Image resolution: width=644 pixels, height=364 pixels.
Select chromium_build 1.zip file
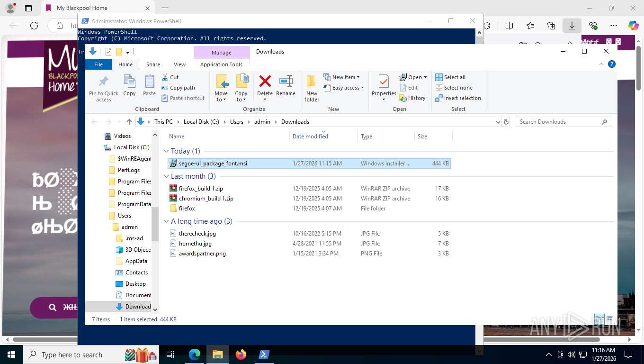tap(309, 199)
